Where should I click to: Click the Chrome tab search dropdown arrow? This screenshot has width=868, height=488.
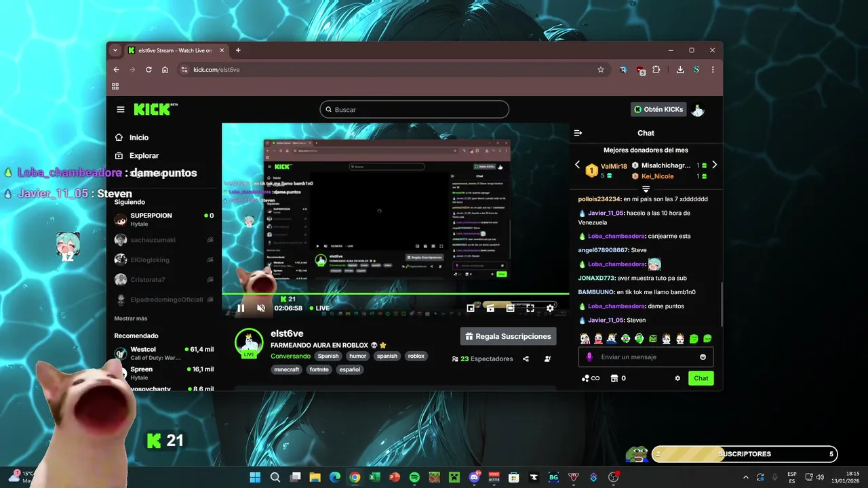115,50
